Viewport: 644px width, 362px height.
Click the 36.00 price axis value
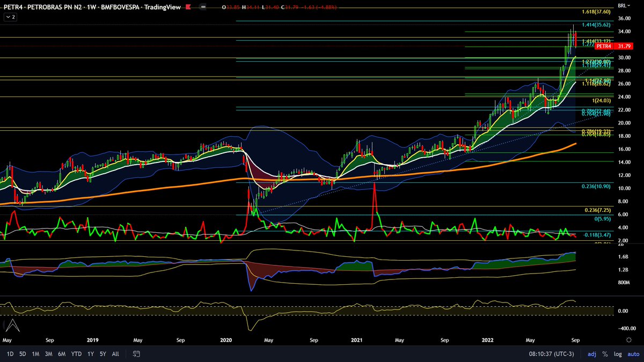point(624,18)
